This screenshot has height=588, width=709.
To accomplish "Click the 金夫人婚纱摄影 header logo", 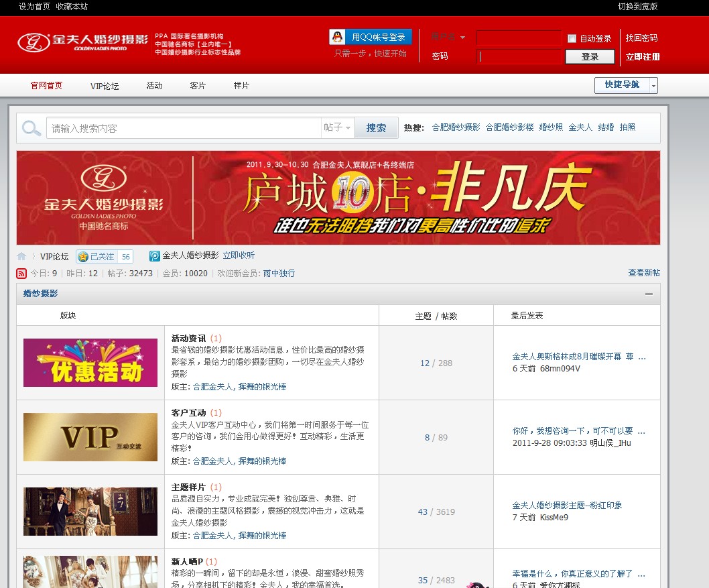I will coord(83,42).
